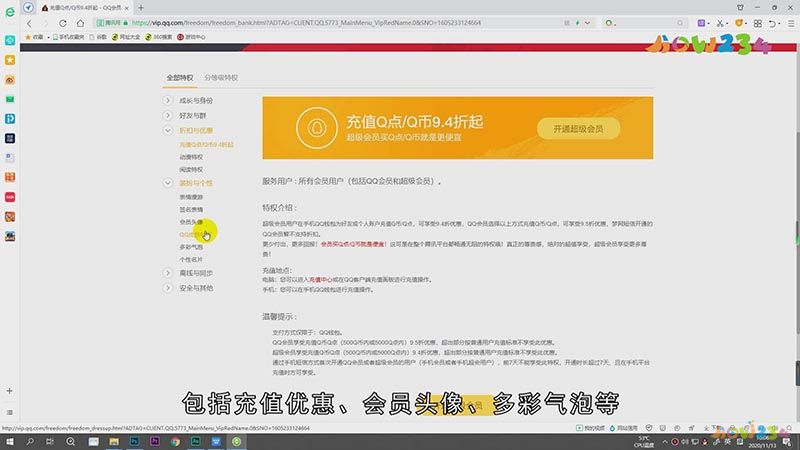Open the Windows notification center

[788, 442]
